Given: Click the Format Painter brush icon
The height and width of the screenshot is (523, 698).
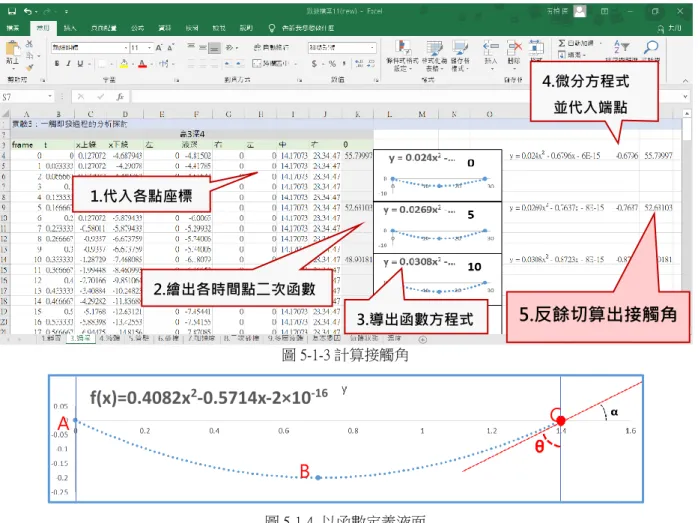Looking at the screenshot, I should click(29, 67).
